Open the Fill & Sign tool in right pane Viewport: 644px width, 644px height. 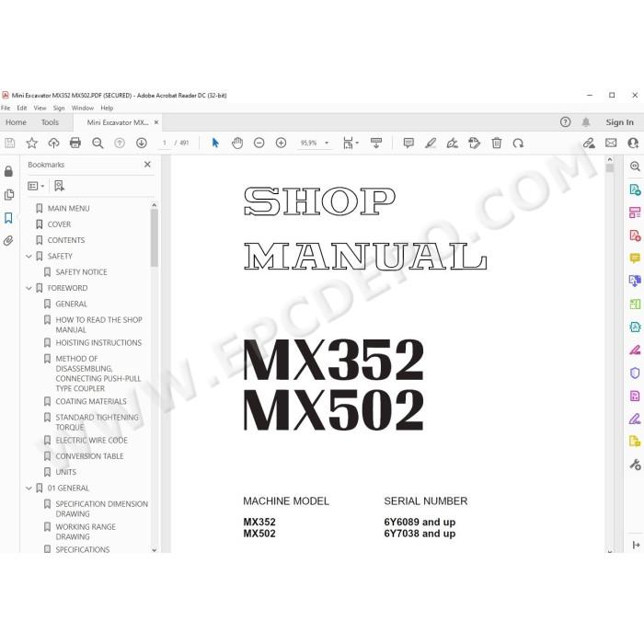coord(635,419)
